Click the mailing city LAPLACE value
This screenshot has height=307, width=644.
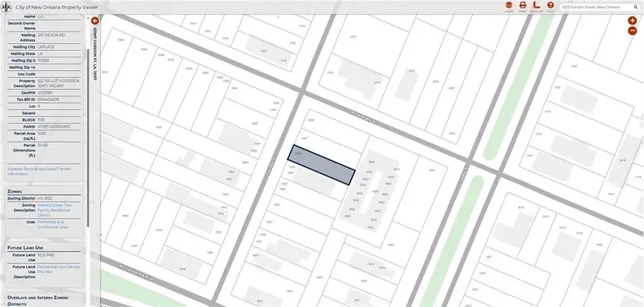pos(46,47)
